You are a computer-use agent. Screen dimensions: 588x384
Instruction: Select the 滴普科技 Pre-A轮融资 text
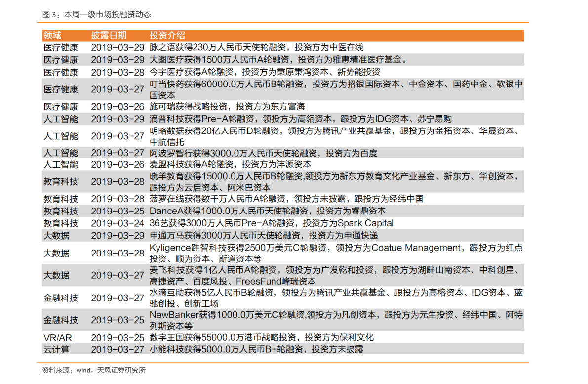[300, 119]
